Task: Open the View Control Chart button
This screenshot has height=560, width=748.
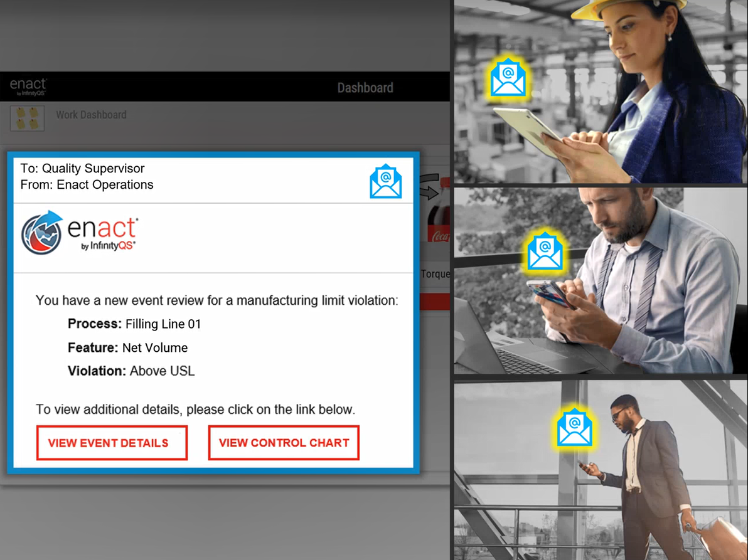Action: [284, 443]
